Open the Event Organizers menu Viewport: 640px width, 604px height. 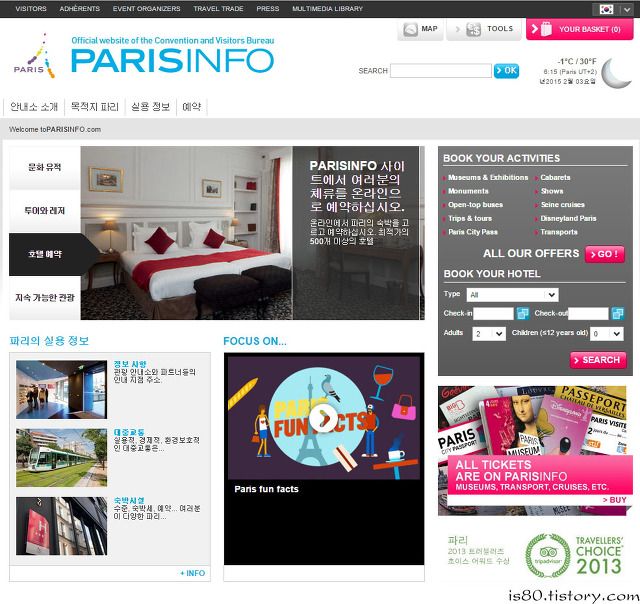tap(147, 9)
